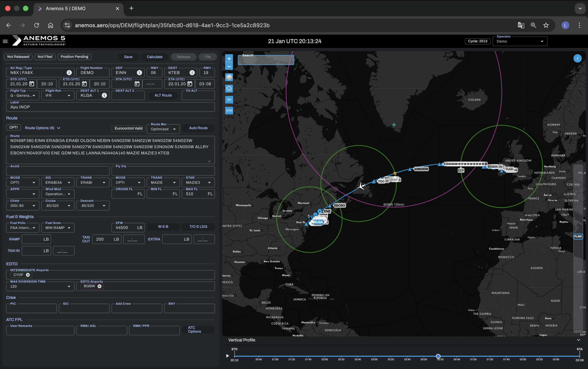Image resolution: width=588 pixels, height=369 pixels.
Task: Click the FL300 altitude slider handle
Action: 578,236
